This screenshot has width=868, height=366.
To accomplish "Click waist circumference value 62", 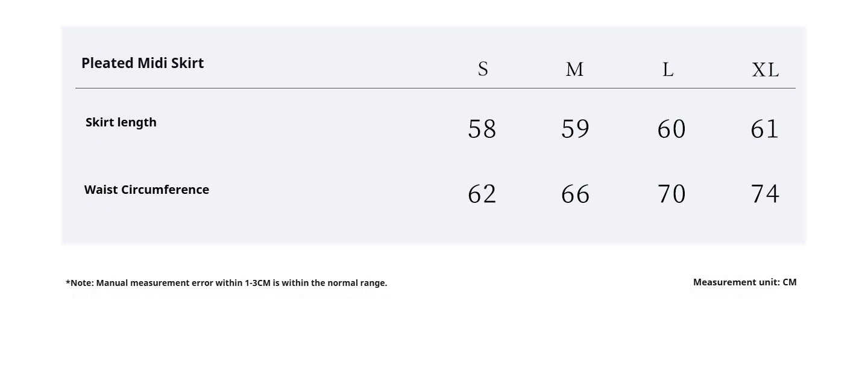I will pyautogui.click(x=482, y=194).
